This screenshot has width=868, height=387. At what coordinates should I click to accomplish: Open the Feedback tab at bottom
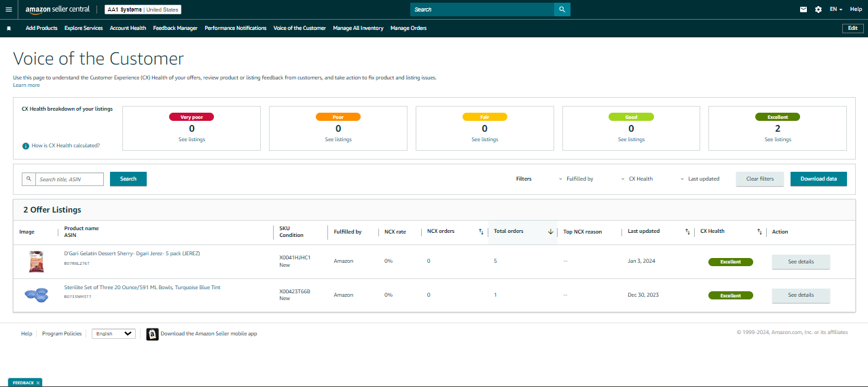coord(23,383)
